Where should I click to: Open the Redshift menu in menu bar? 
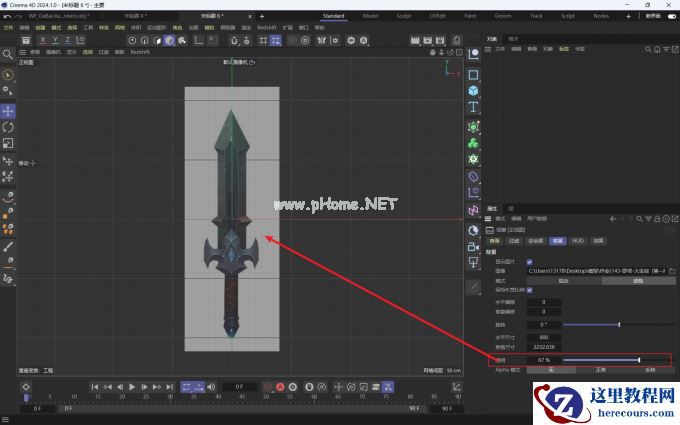pyautogui.click(x=266, y=27)
